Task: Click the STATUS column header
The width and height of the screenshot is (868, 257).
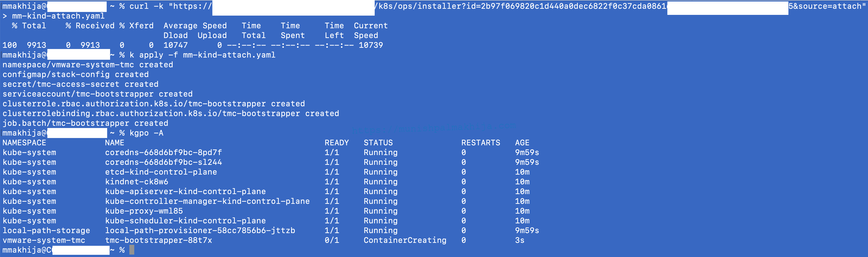Action: (x=378, y=143)
